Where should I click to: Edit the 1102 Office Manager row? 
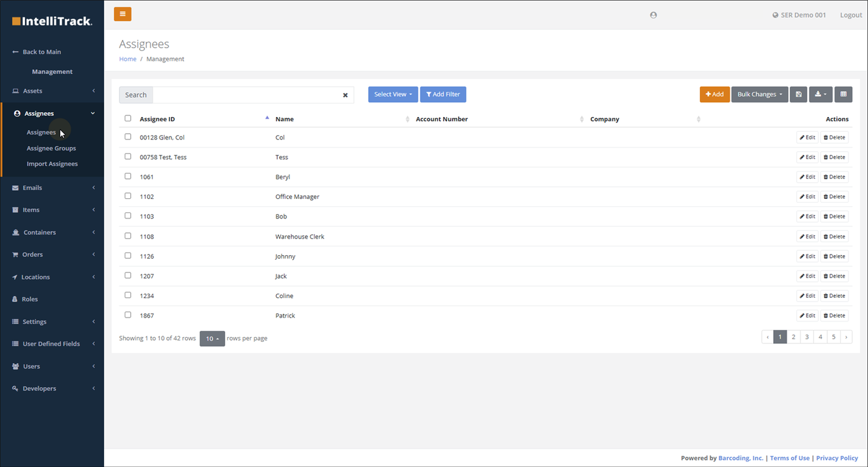coord(807,197)
